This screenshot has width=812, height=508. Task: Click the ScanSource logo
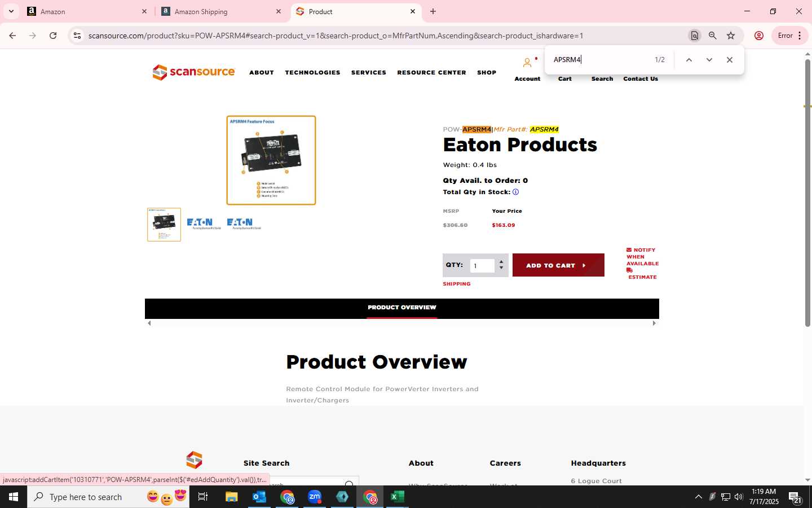tap(193, 72)
